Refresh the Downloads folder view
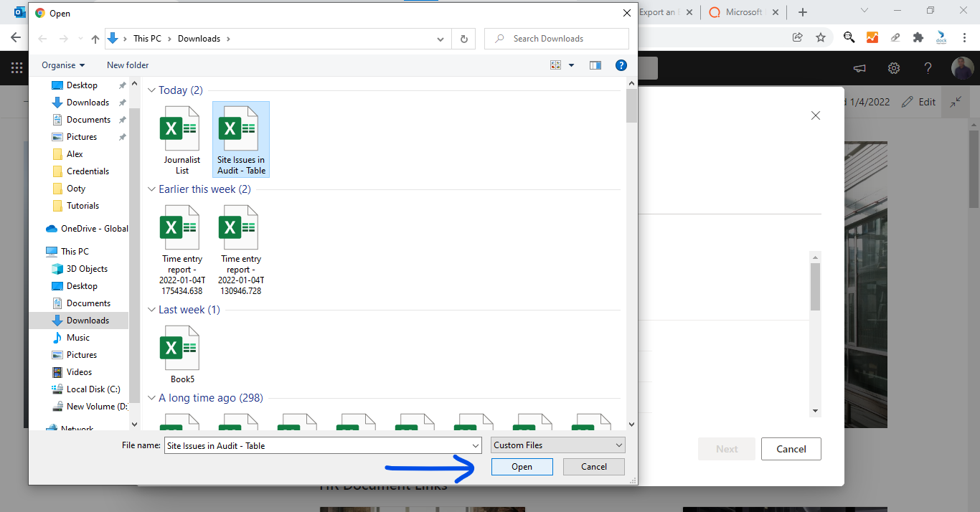Viewport: 980px width, 512px height. click(463, 39)
